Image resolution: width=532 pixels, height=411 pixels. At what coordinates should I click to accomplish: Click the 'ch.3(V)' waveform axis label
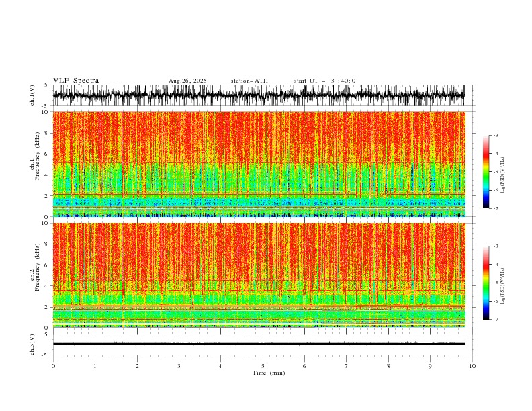32,345
